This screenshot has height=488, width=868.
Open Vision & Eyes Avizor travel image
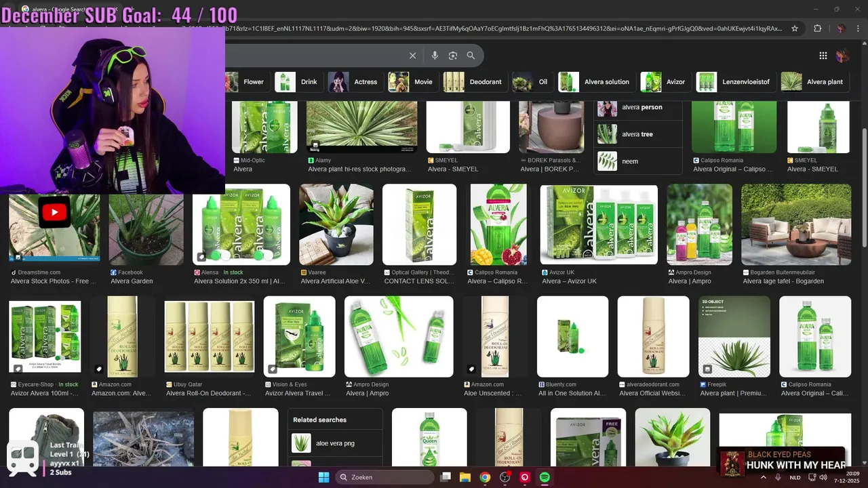tap(299, 336)
